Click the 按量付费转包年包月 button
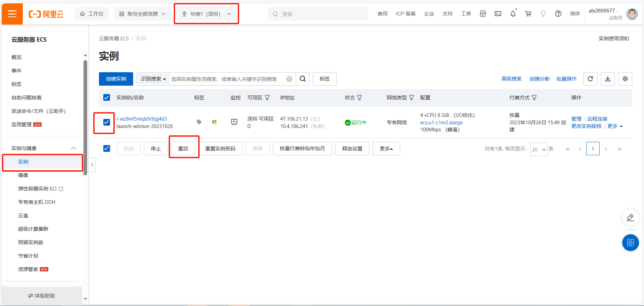This screenshot has width=644, height=306. [302, 148]
